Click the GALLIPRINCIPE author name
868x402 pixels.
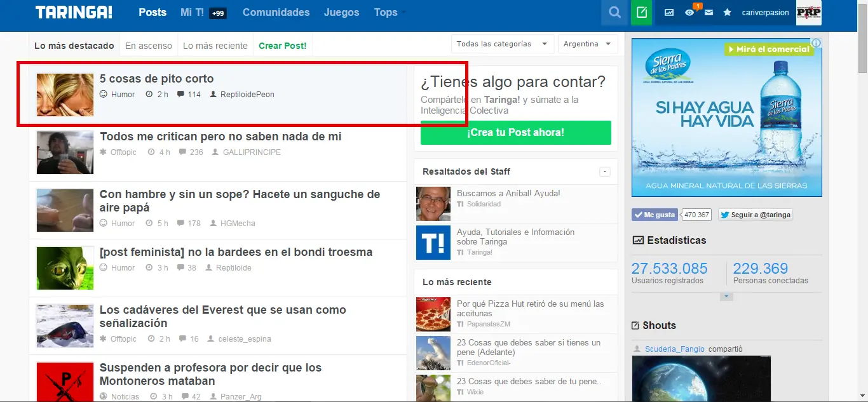click(252, 152)
